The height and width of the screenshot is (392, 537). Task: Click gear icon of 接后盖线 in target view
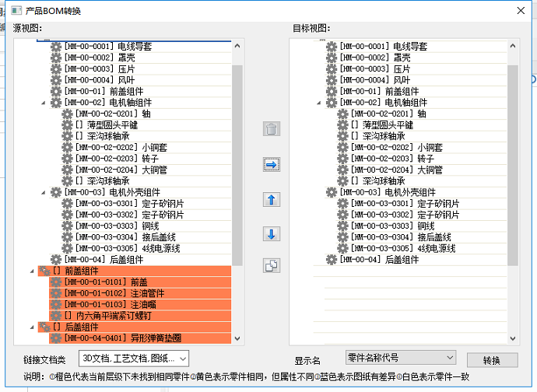pos(342,237)
